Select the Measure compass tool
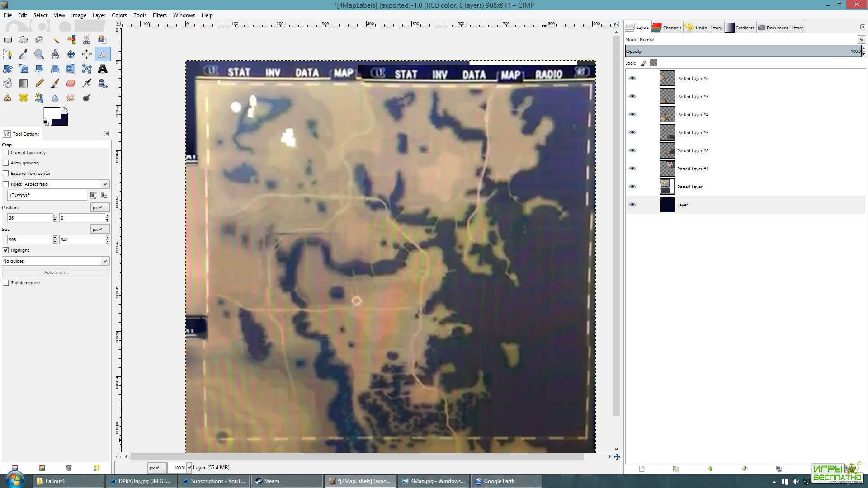 pyautogui.click(x=55, y=54)
